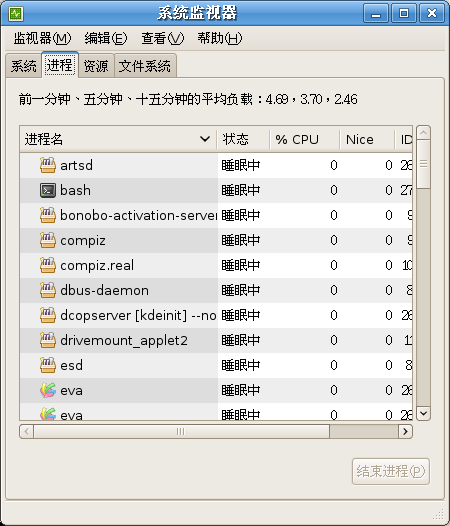Sort processes by 状态 column

pyautogui.click(x=243, y=139)
